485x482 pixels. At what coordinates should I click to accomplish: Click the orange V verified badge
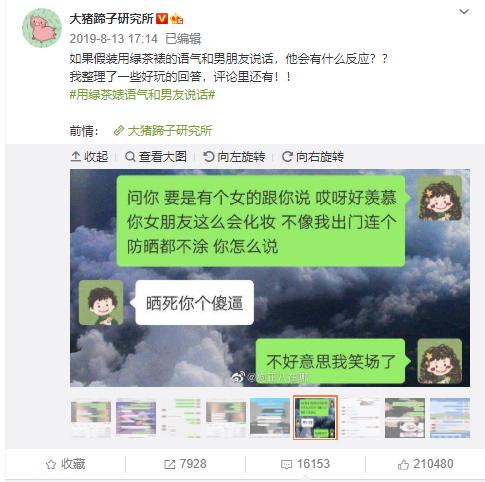(x=162, y=19)
